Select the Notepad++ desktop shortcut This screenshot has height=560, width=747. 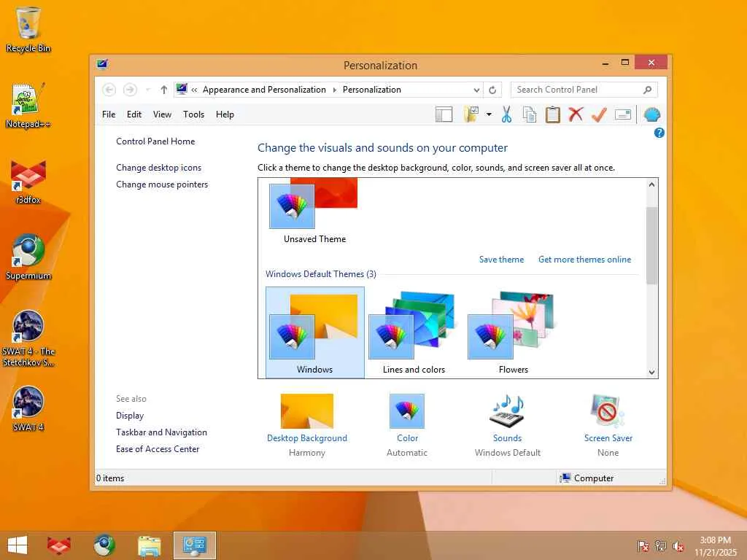[28, 106]
